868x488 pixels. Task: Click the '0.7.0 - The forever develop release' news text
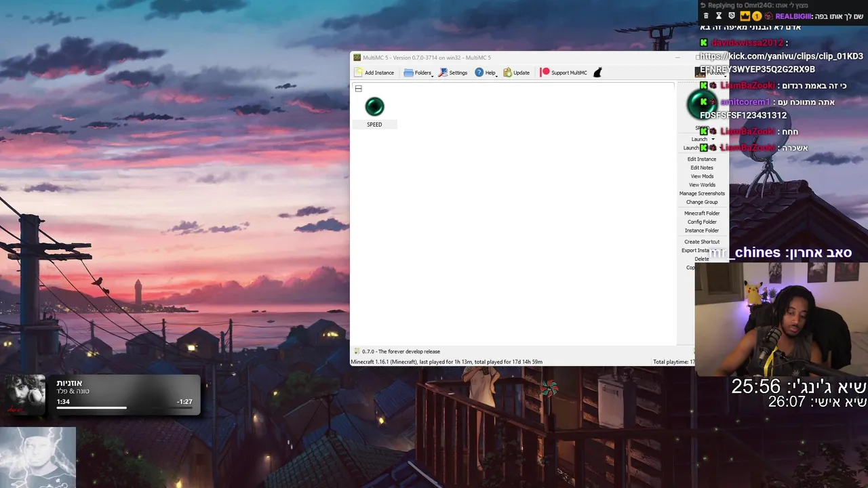coord(401,351)
